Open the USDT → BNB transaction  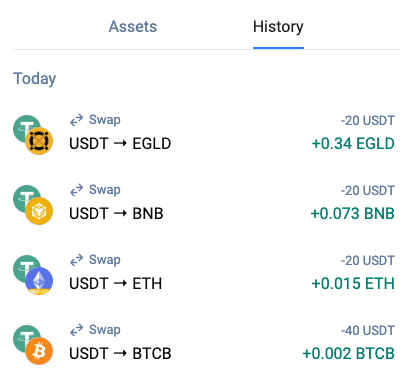[204, 203]
